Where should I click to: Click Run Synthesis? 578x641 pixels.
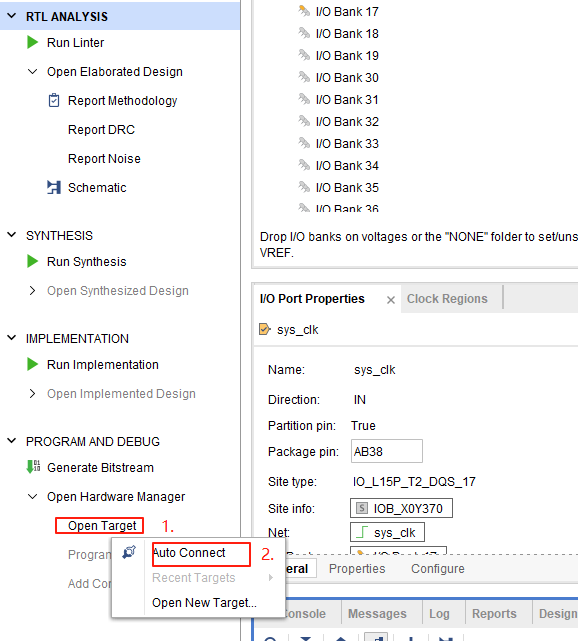(x=87, y=262)
